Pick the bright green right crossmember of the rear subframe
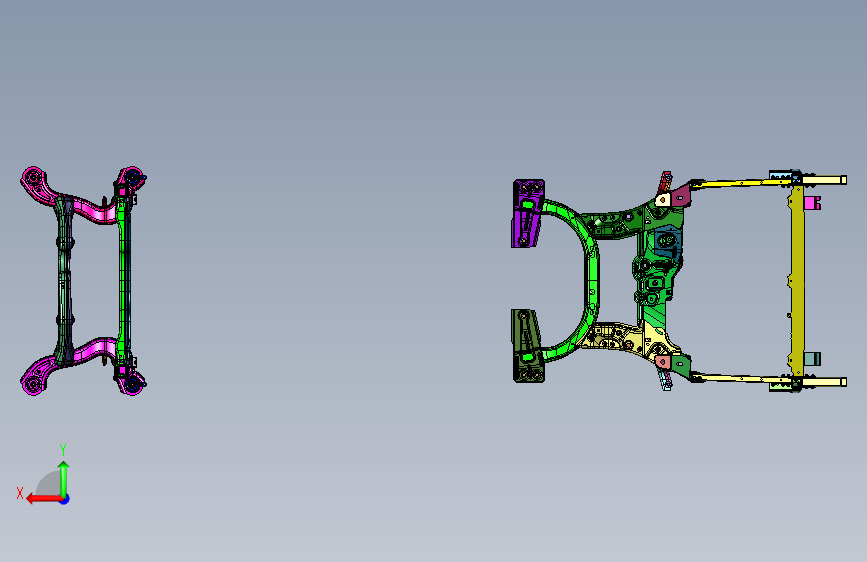 pos(124,279)
